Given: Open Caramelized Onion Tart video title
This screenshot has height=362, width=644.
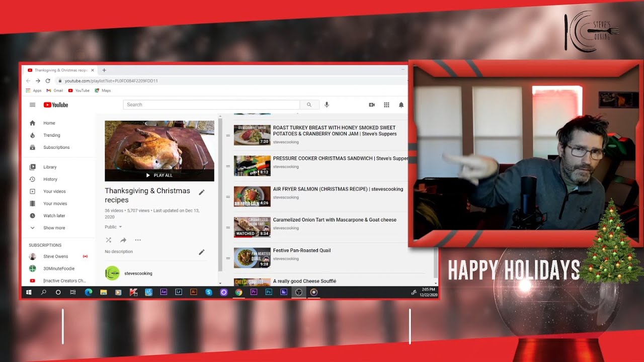Looking at the screenshot, I should tap(335, 220).
